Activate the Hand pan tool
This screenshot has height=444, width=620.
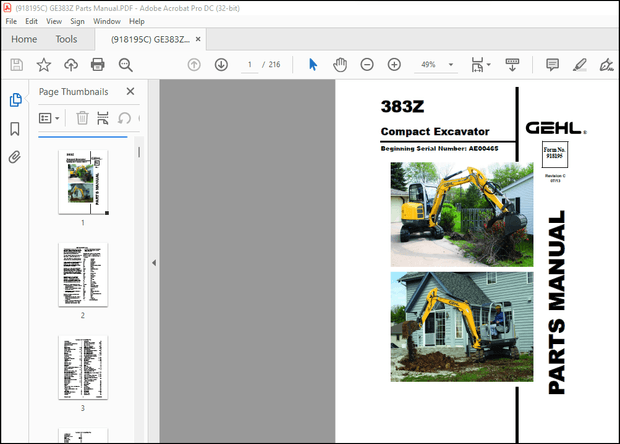pos(340,64)
